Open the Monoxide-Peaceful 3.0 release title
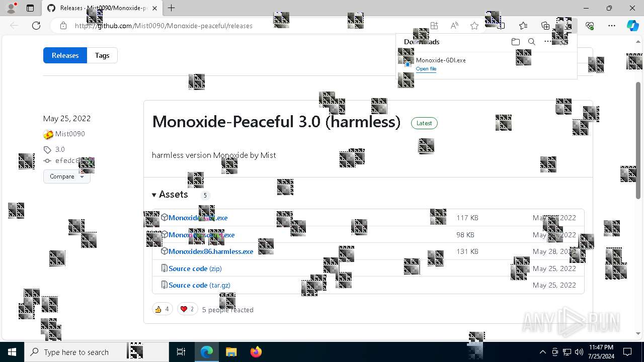Viewport: 644px width, 362px height. pyautogui.click(x=276, y=122)
